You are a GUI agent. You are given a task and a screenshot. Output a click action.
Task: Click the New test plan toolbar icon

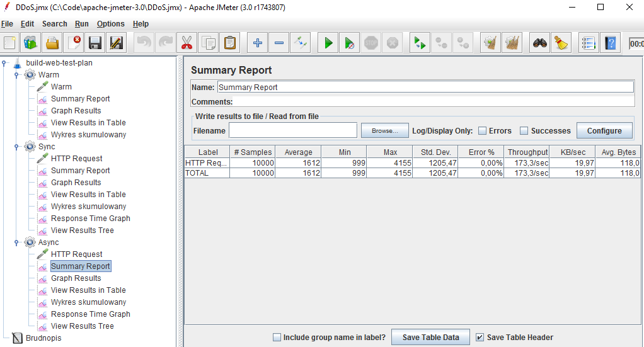point(9,43)
